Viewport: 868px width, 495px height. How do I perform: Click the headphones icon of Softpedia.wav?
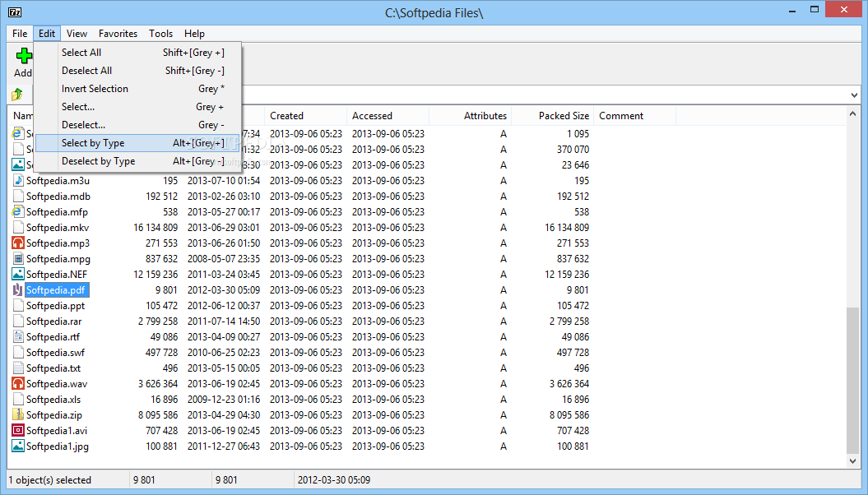[x=18, y=383]
